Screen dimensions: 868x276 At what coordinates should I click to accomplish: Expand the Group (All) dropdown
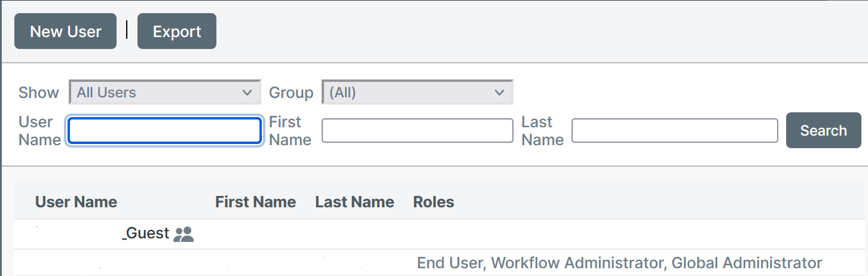[x=417, y=93]
